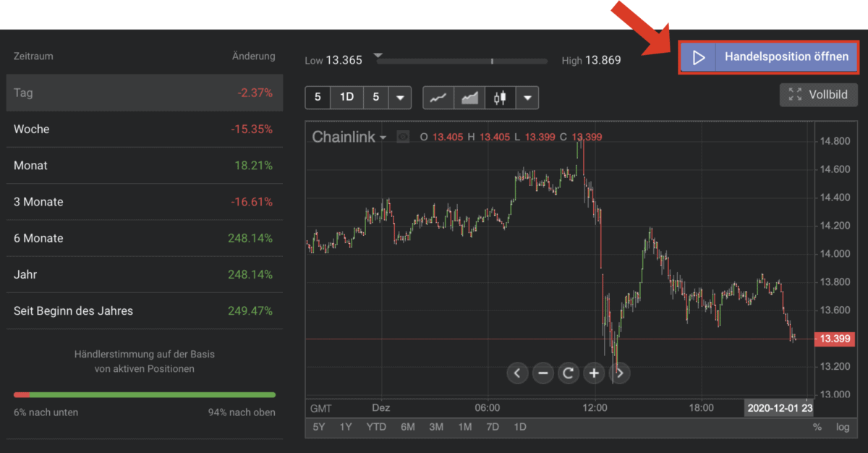Select YTD time range
Image resolution: width=868 pixels, height=453 pixels.
pyautogui.click(x=376, y=427)
